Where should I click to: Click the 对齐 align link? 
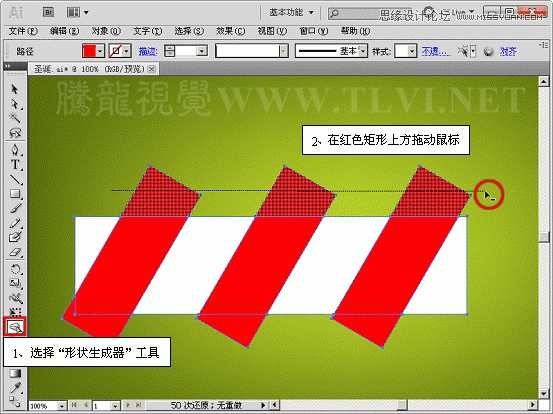click(508, 52)
